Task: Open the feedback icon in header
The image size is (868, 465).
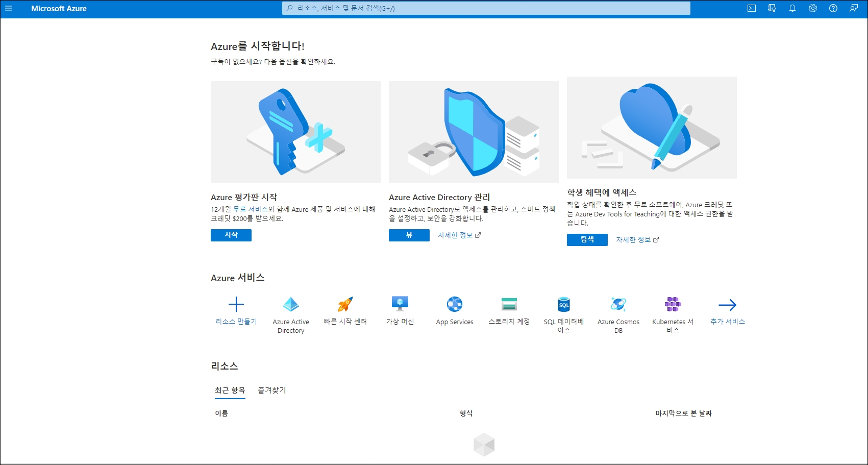Action: pyautogui.click(x=854, y=8)
